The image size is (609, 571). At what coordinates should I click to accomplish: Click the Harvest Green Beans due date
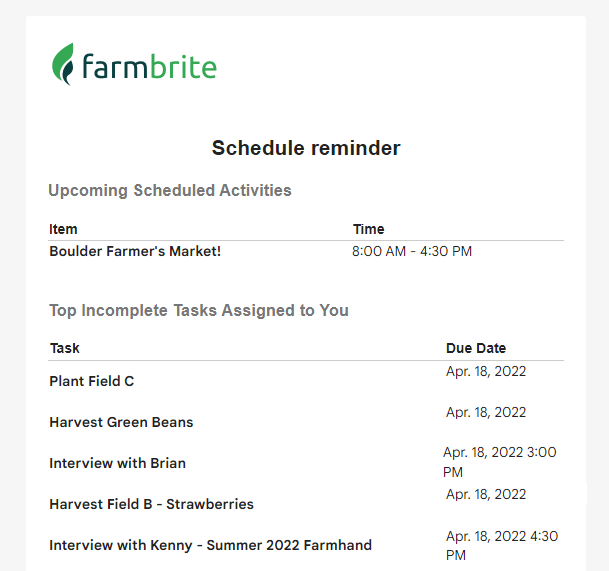[486, 412]
